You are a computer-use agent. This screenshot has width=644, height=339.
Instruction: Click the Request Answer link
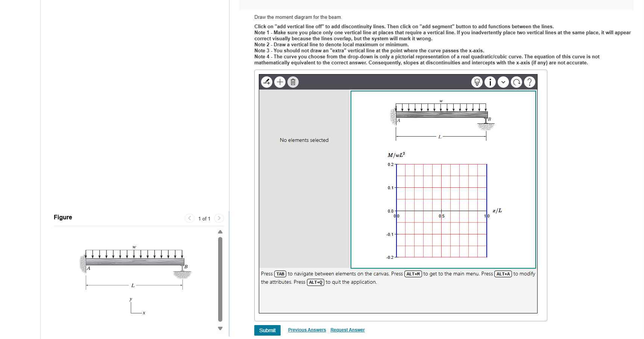tap(347, 330)
